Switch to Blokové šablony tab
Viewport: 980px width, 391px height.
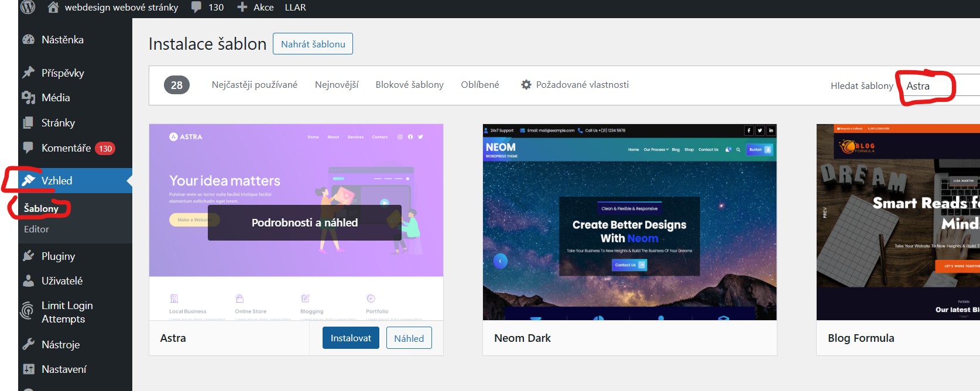point(409,85)
